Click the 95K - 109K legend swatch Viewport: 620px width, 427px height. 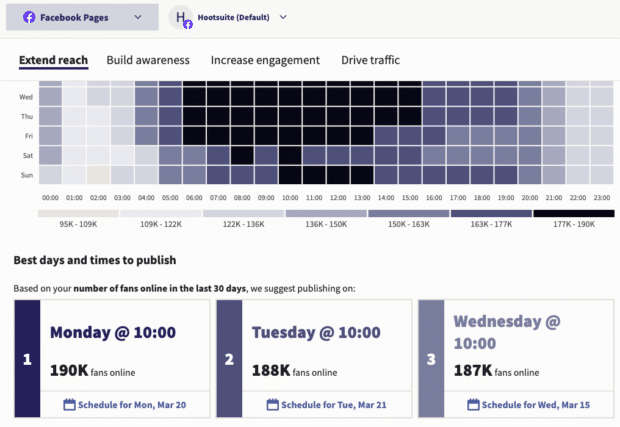coord(78,213)
